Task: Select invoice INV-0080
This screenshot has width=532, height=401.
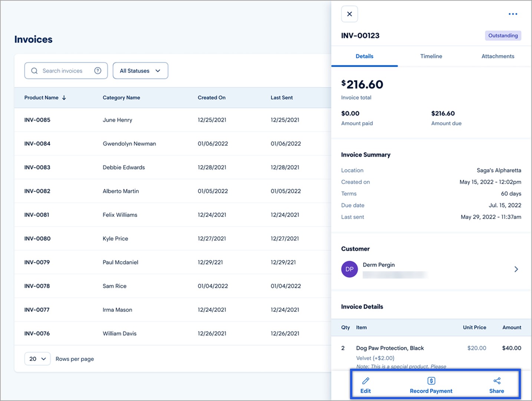Action: pos(173,238)
